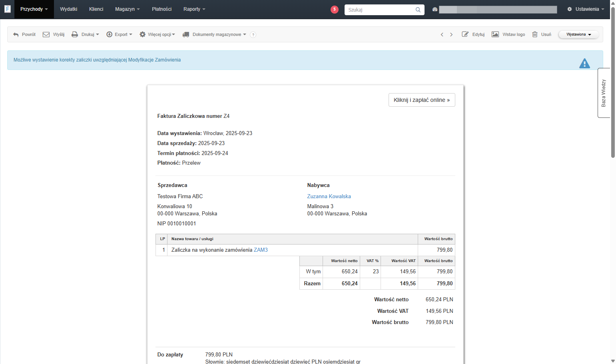Send the invoice with Wyślij
616x364 pixels.
click(x=54, y=35)
